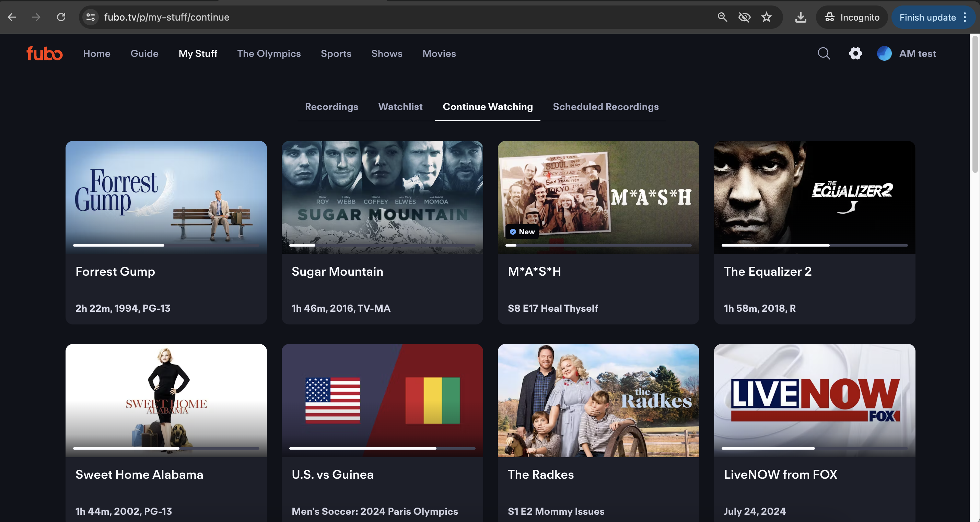Image resolution: width=980 pixels, height=522 pixels.
Task: Reload the page with browser refresh icon
Action: (61, 17)
